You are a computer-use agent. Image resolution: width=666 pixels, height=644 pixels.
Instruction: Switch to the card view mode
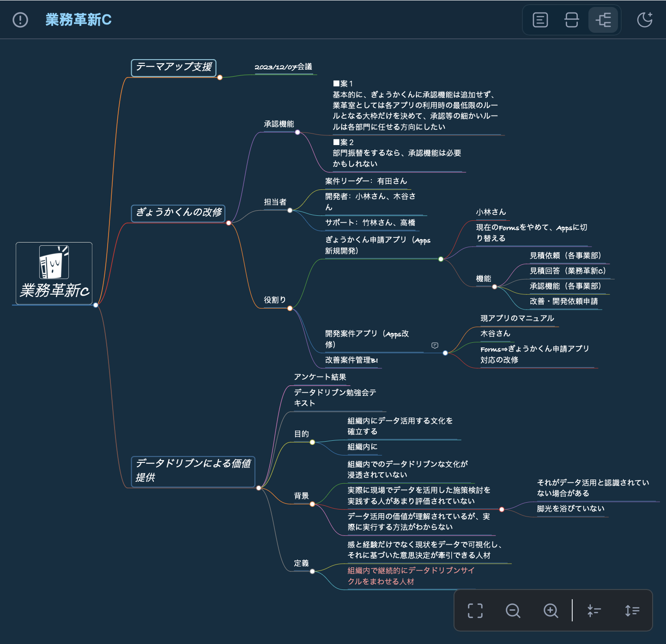tap(572, 20)
